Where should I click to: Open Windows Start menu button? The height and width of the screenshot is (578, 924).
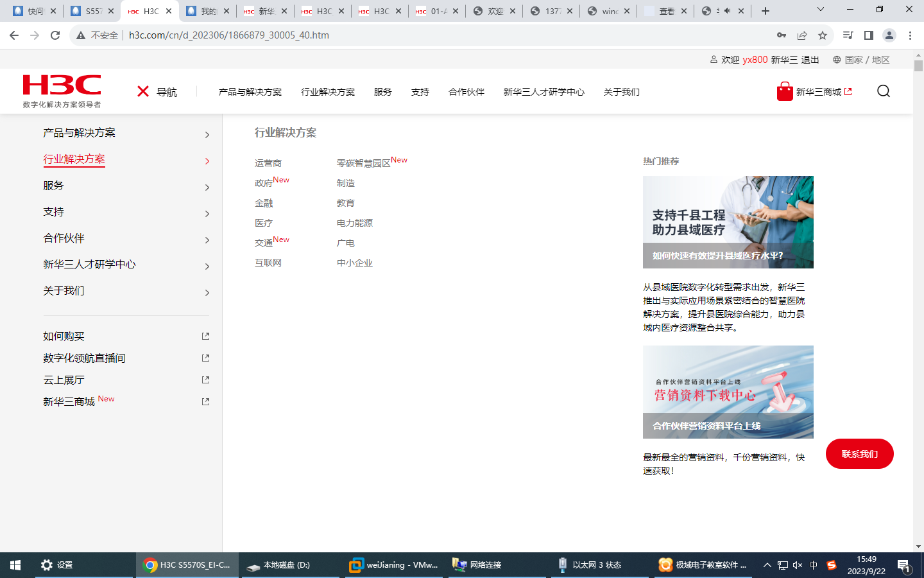point(15,565)
